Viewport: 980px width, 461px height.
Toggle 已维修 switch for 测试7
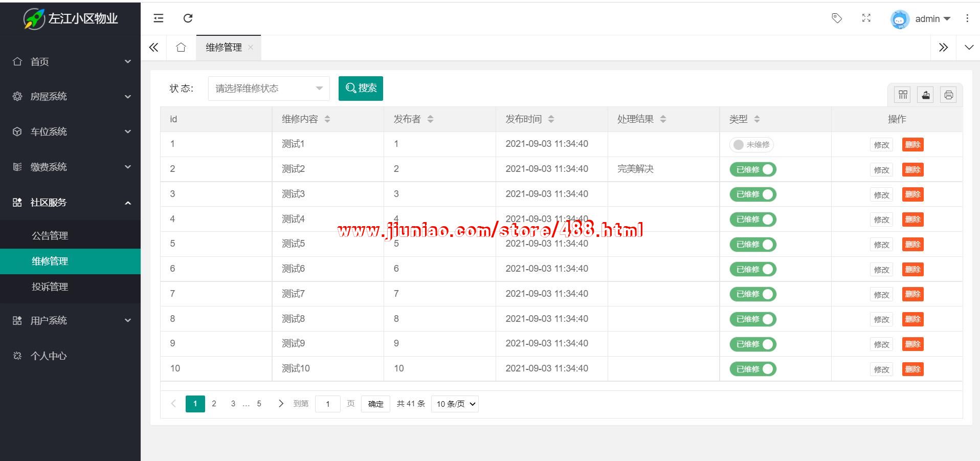pyautogui.click(x=753, y=294)
